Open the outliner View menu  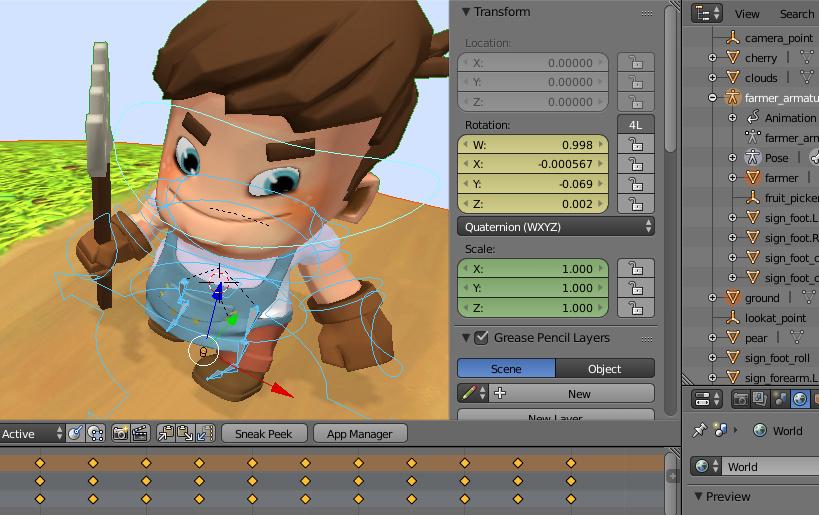point(747,14)
